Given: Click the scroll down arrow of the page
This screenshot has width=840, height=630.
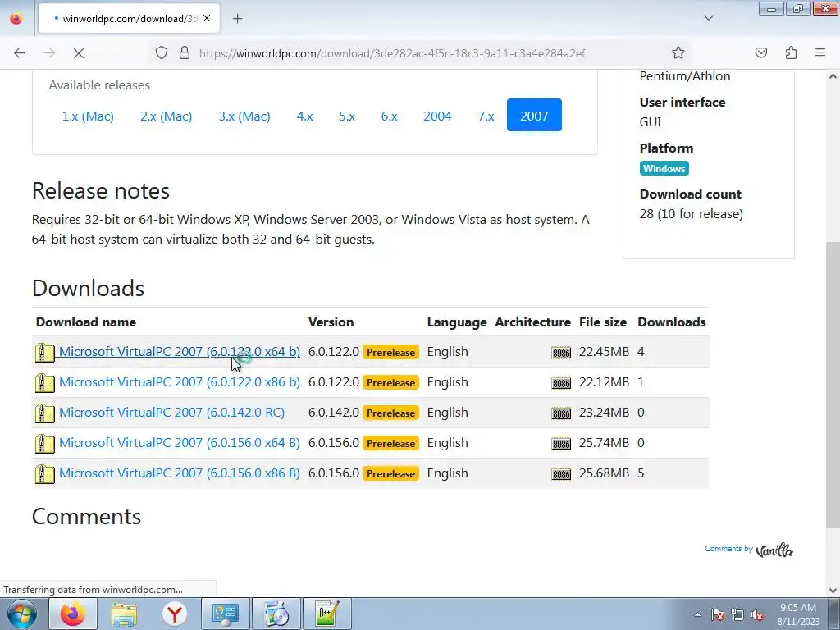Looking at the screenshot, I should coord(833,591).
